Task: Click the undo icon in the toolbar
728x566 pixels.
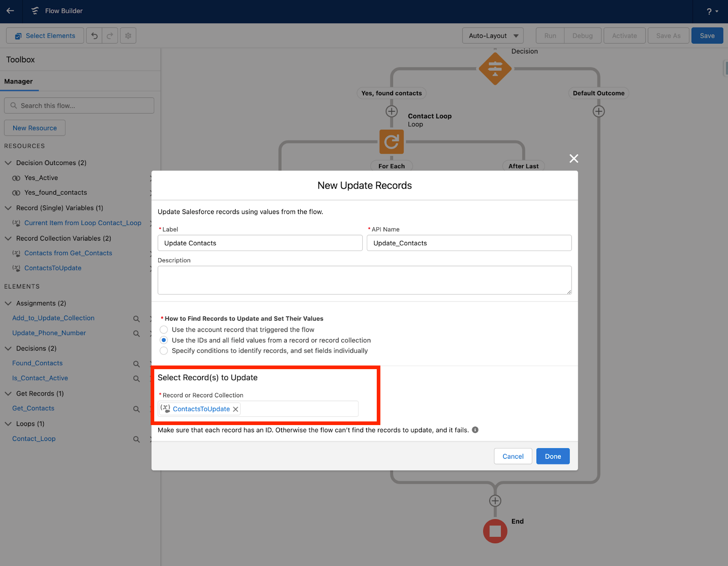Action: coord(94,35)
